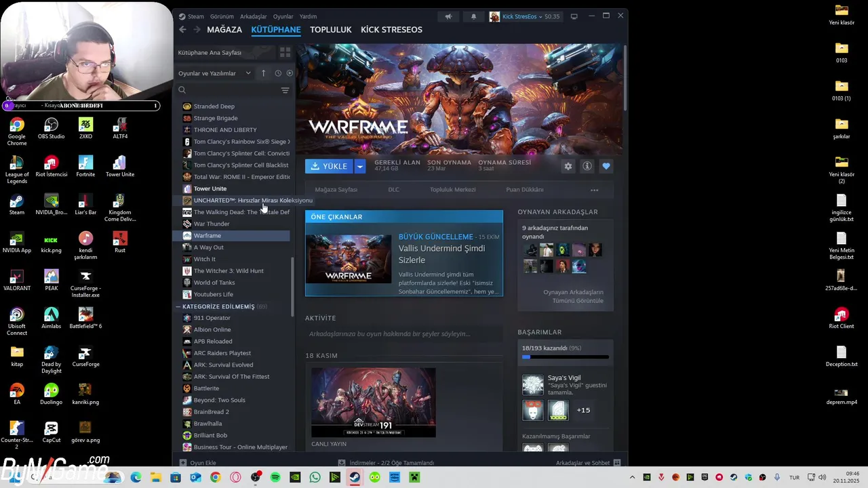
Task: Open the KICK STRESEOS profile tab
Action: click(391, 29)
